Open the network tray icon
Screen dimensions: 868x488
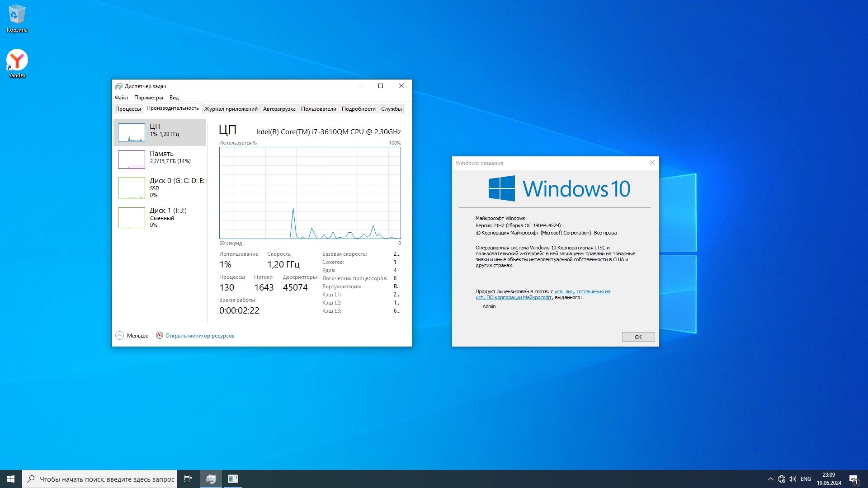[782, 479]
